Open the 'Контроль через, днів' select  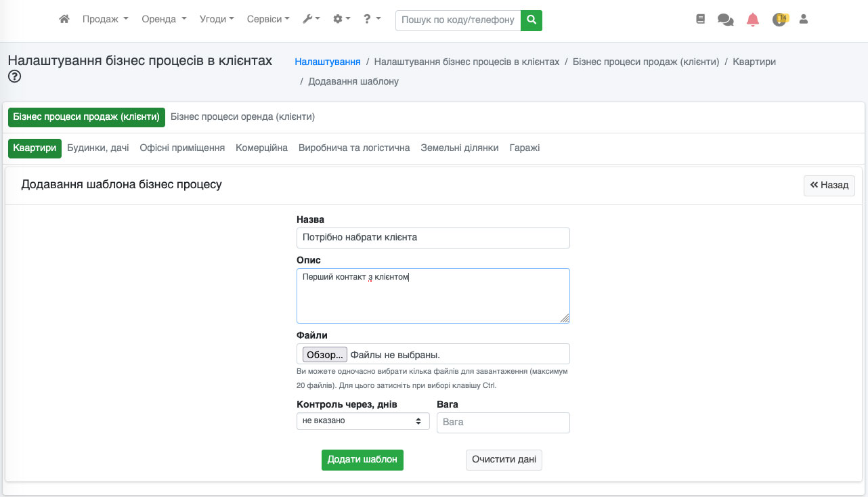coord(363,421)
